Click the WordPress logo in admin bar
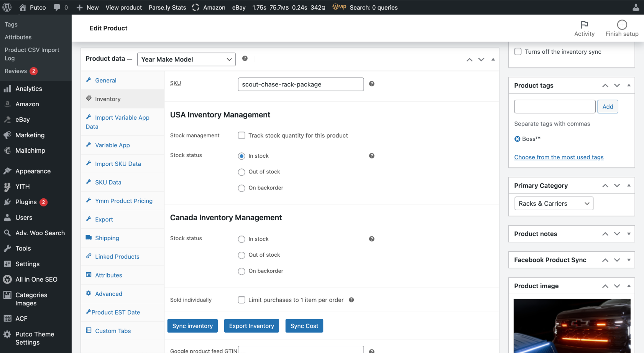Screen dimensions: 644x353 tap(7, 7)
